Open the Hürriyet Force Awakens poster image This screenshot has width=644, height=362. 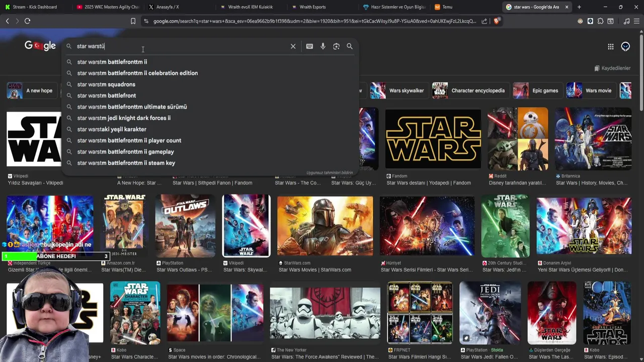click(x=427, y=226)
